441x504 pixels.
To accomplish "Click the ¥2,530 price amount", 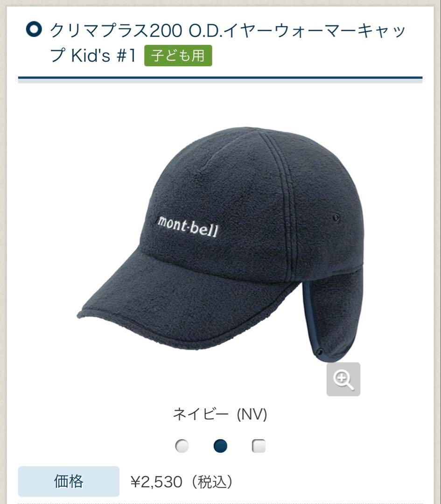I will 156,482.
